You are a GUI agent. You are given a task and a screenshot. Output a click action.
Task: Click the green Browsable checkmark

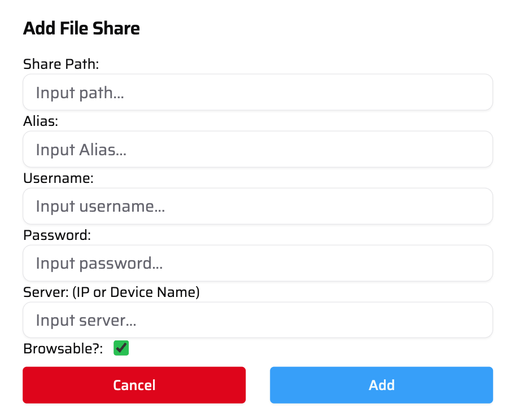[x=121, y=348]
